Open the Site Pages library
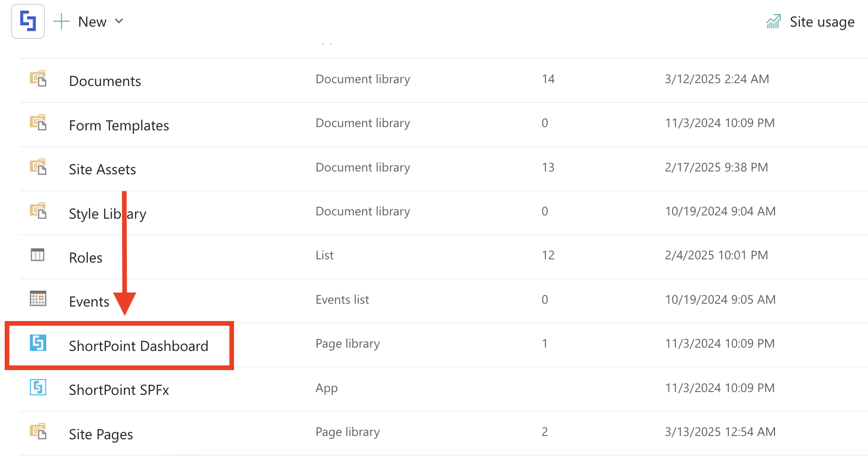 coord(100,434)
